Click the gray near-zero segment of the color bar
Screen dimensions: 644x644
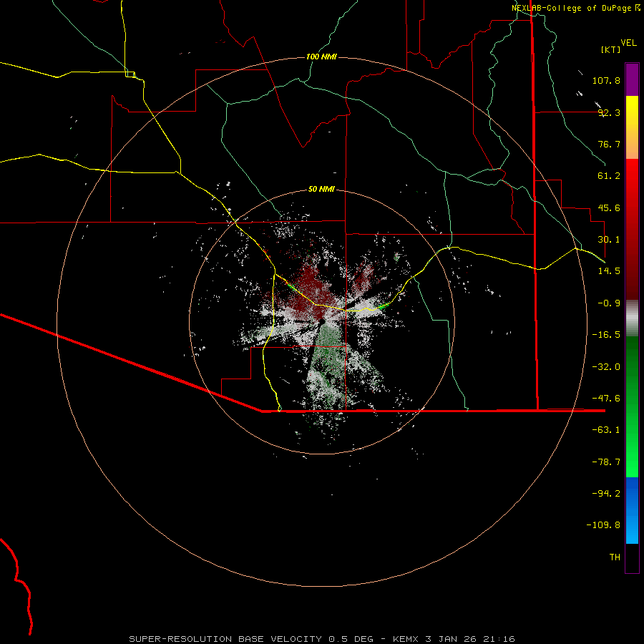point(632,318)
